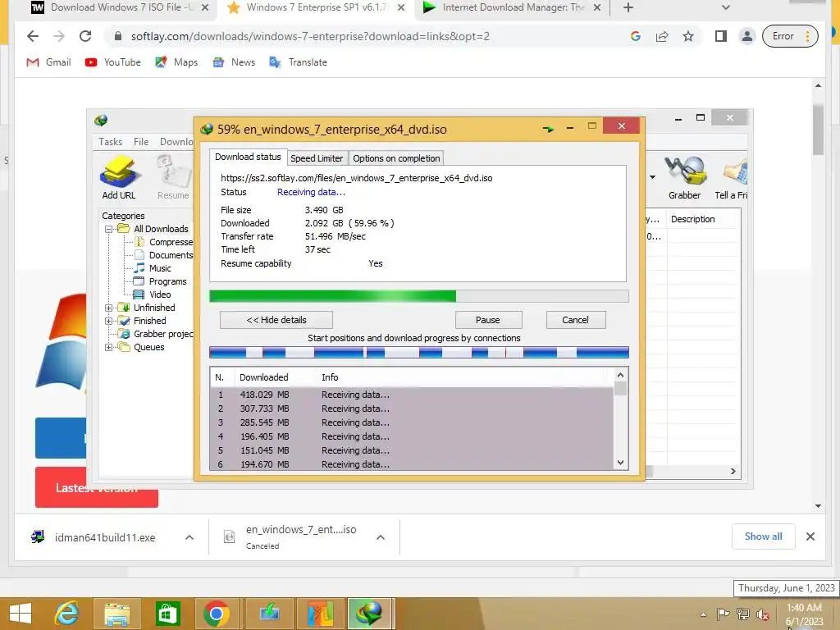Open a new Chrome tab

(628, 7)
